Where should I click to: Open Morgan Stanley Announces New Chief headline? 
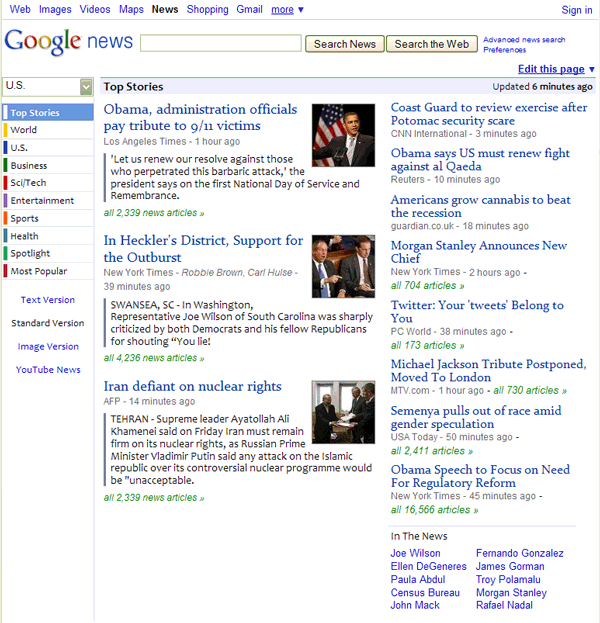click(x=478, y=252)
